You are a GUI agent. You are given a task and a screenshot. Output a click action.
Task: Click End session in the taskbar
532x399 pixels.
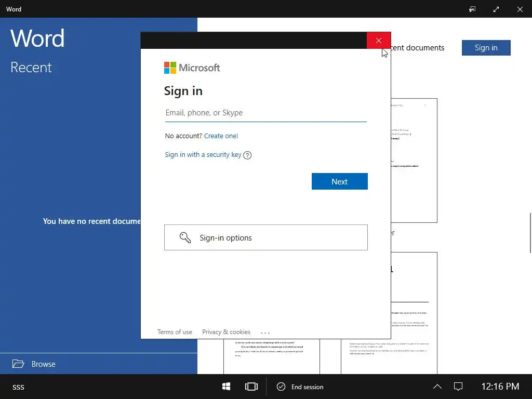tap(300, 387)
